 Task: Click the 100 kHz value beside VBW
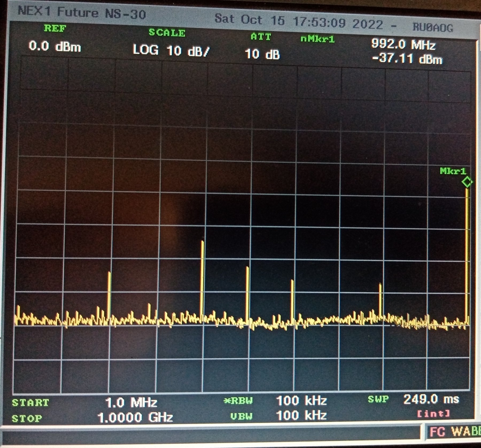pos(301,415)
